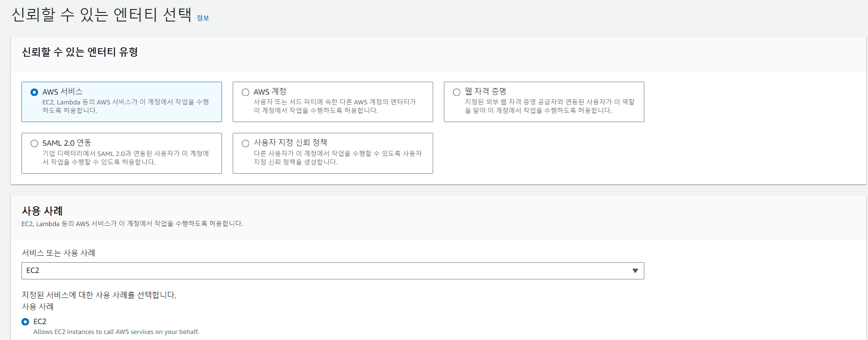Click the triangle arrow of the service dropdown
868x340 pixels.
[x=635, y=271]
